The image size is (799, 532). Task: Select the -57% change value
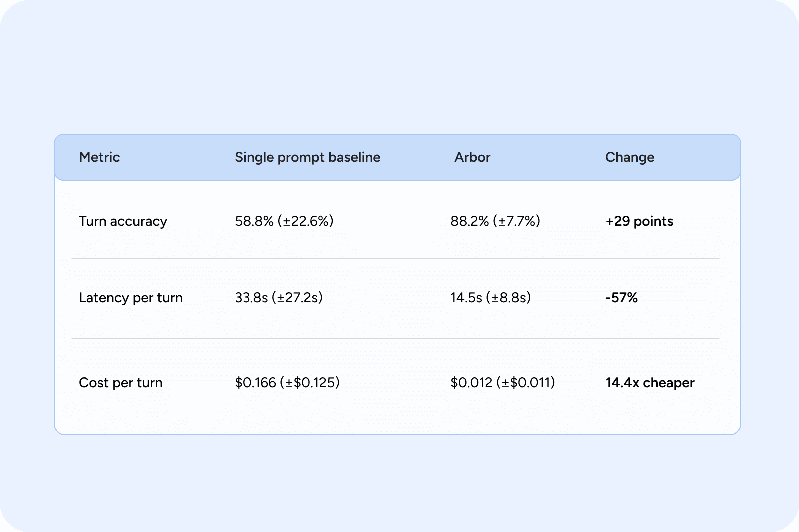tap(621, 298)
